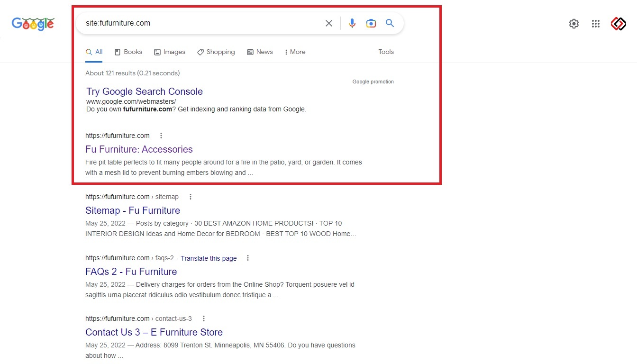This screenshot has width=637, height=364.
Task: Open Google Lens image search icon
Action: tap(371, 23)
